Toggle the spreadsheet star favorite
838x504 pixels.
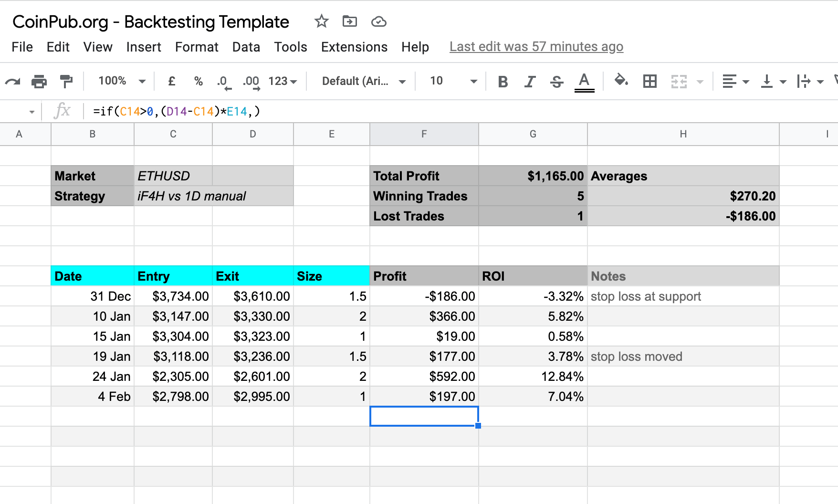coord(321,21)
